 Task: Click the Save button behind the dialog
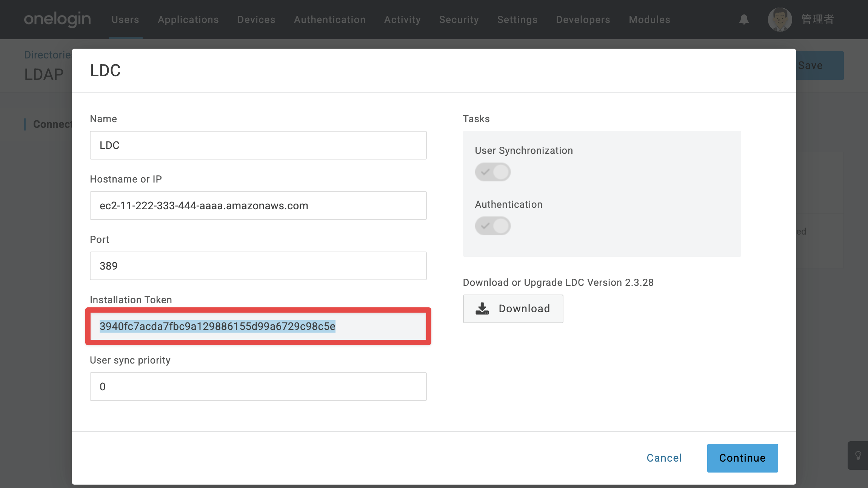click(x=820, y=66)
